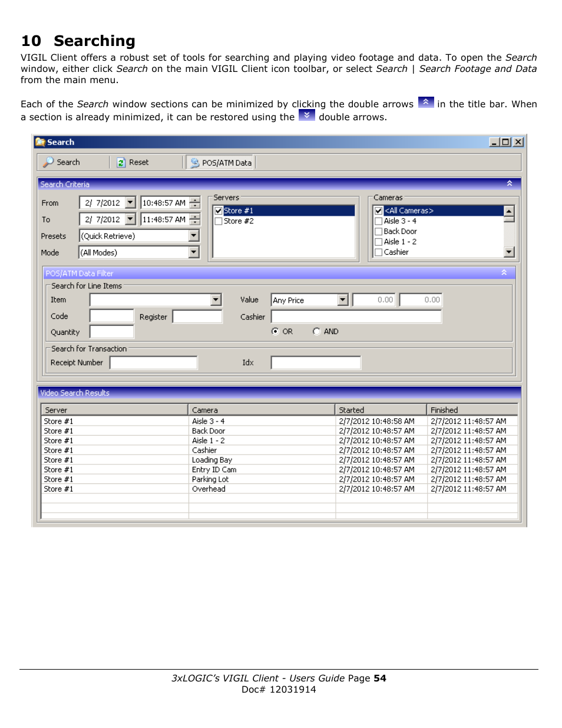Adjust the From time spinner

195,203
